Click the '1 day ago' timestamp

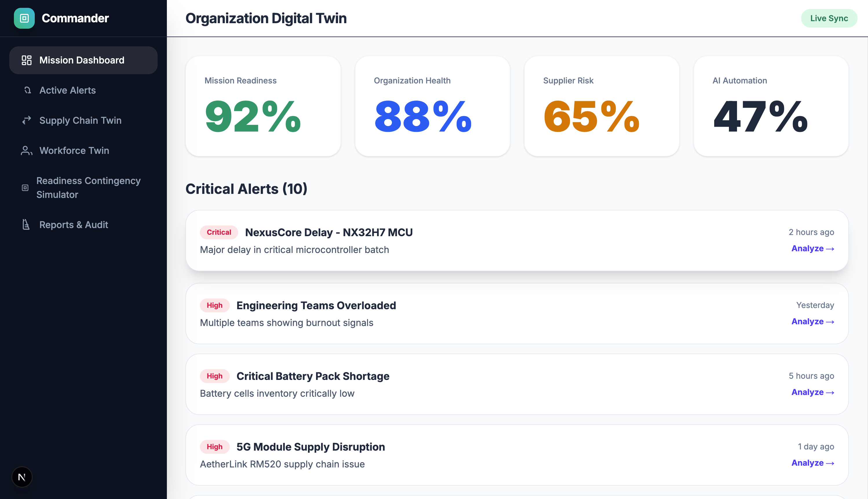[x=816, y=446]
